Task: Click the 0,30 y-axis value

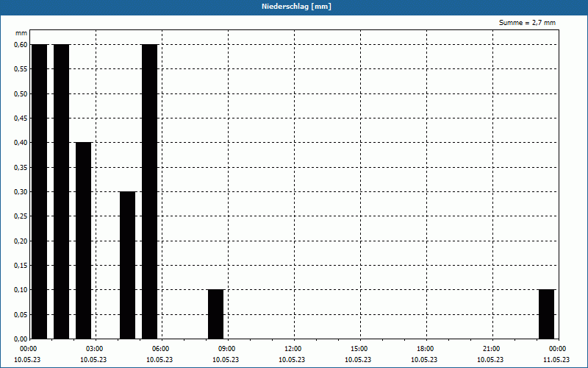Action: 21,192
